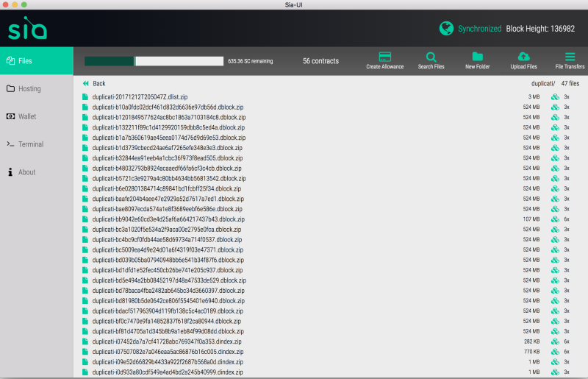Click file icon beside the dlist.zip file
Screen dimensions: 588x379
point(85,97)
